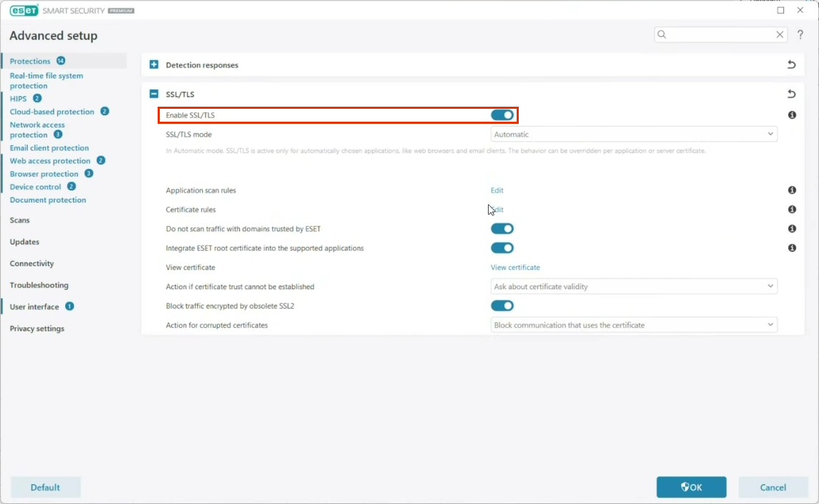This screenshot has height=504, width=819.
Task: Edit Application scan rules
Action: pos(497,190)
